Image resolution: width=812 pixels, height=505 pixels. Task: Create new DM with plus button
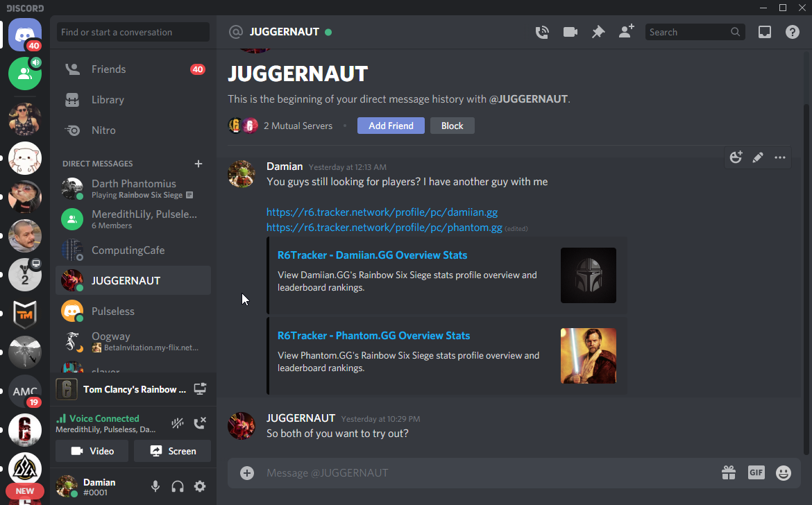198,164
